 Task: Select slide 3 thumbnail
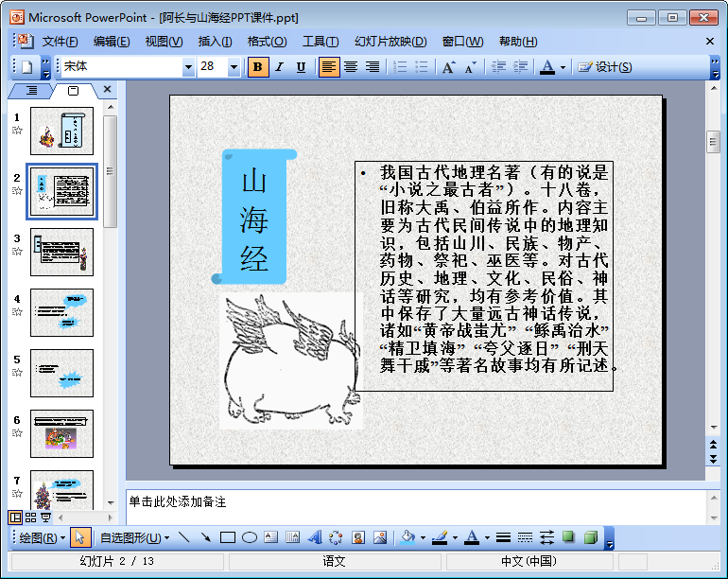tap(61, 253)
